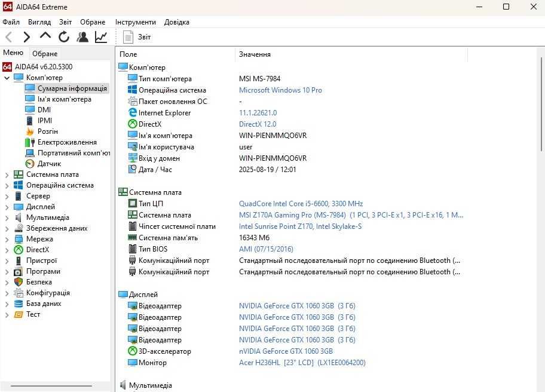
Task: Select the 16343 Мб memory value
Action: pos(254,238)
